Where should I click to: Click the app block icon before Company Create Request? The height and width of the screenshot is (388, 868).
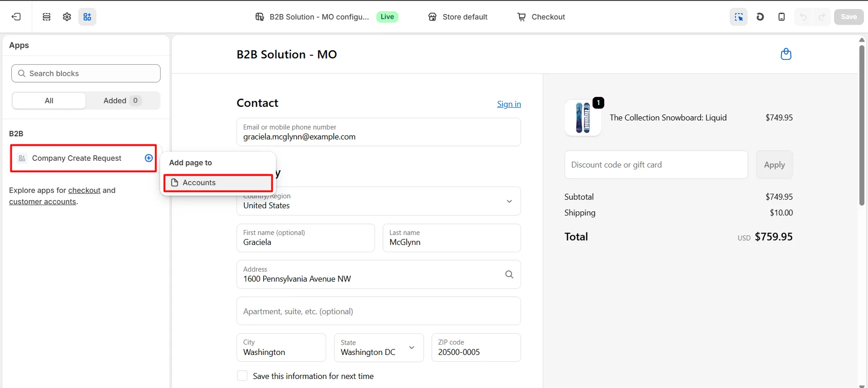click(22, 158)
